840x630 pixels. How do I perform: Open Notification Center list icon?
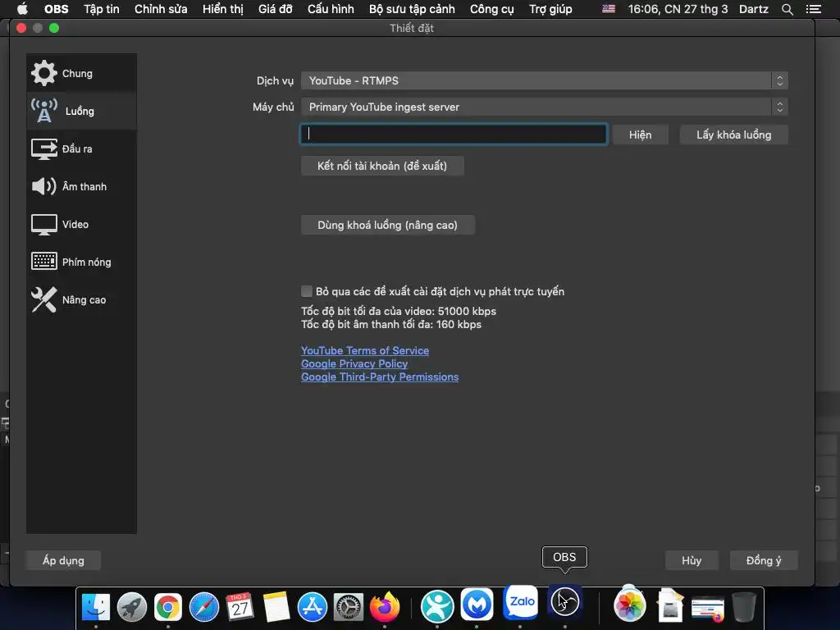(813, 9)
